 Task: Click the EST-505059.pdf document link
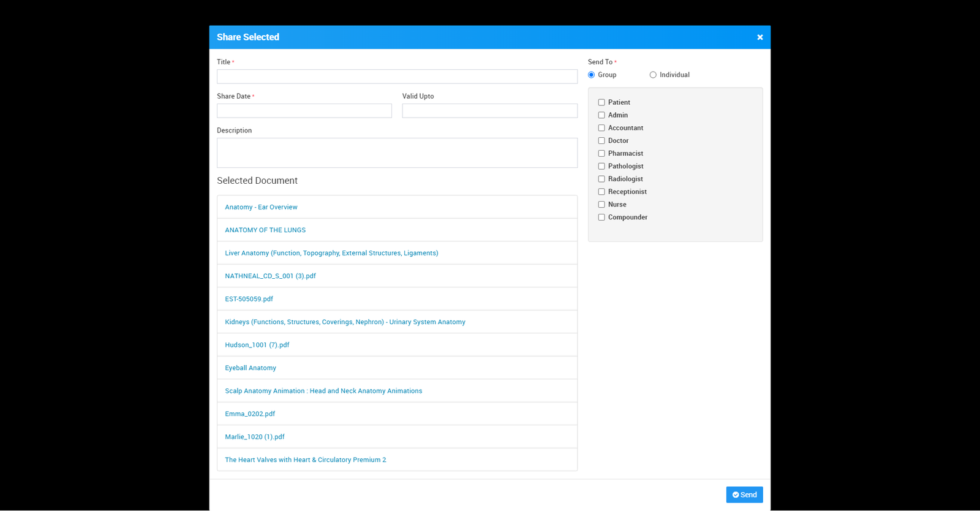[249, 299]
